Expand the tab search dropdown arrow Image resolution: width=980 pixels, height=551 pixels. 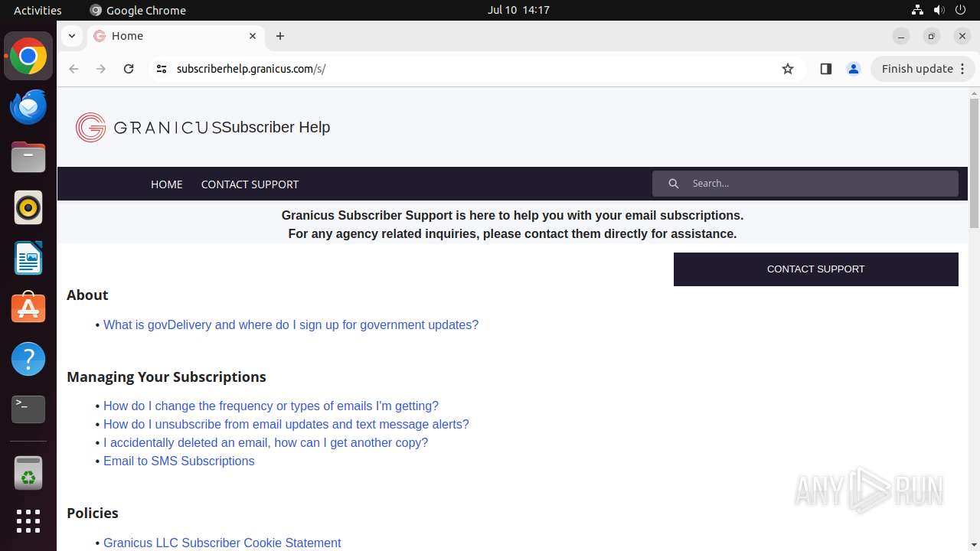[71, 36]
